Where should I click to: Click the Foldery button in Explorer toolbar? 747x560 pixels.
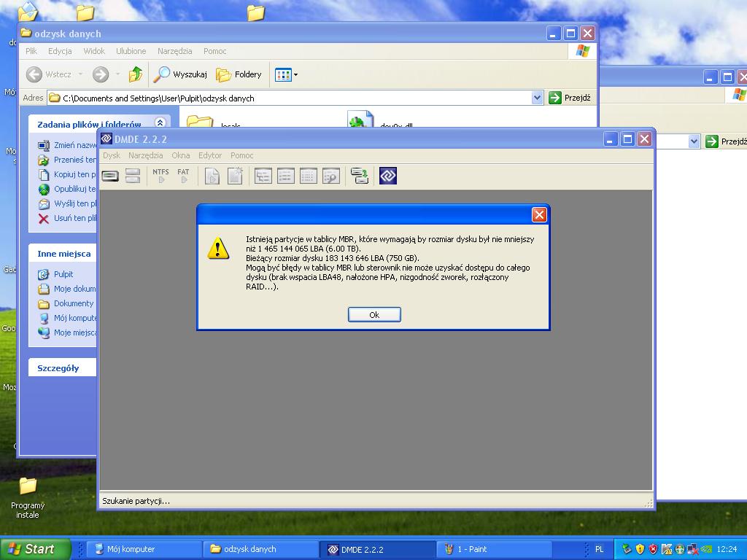pyautogui.click(x=239, y=74)
